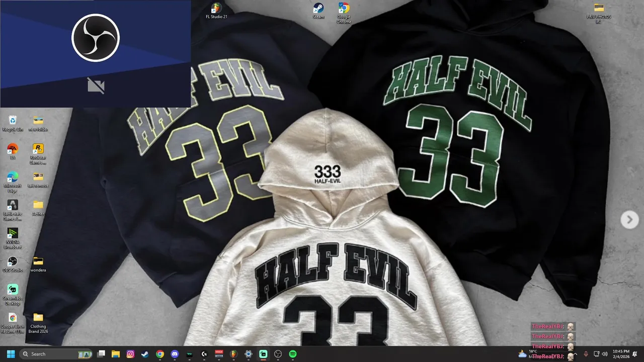Open the notifications bell icon

tap(635, 354)
